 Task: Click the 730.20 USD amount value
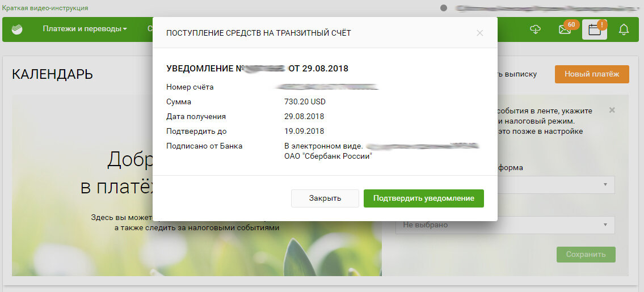click(305, 102)
